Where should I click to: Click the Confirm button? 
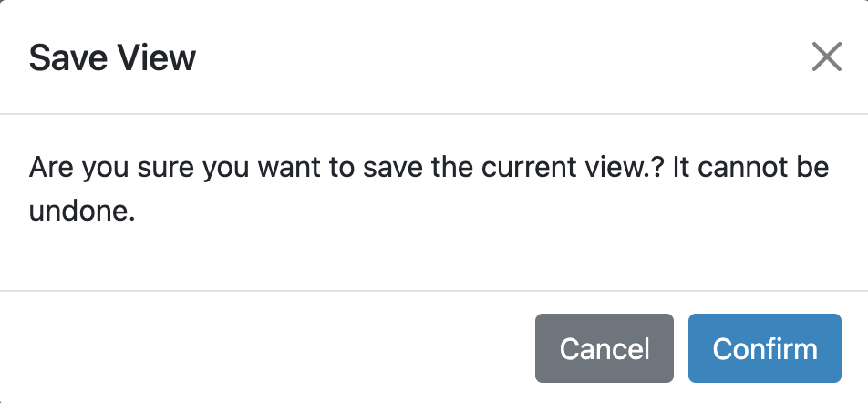[764, 348]
